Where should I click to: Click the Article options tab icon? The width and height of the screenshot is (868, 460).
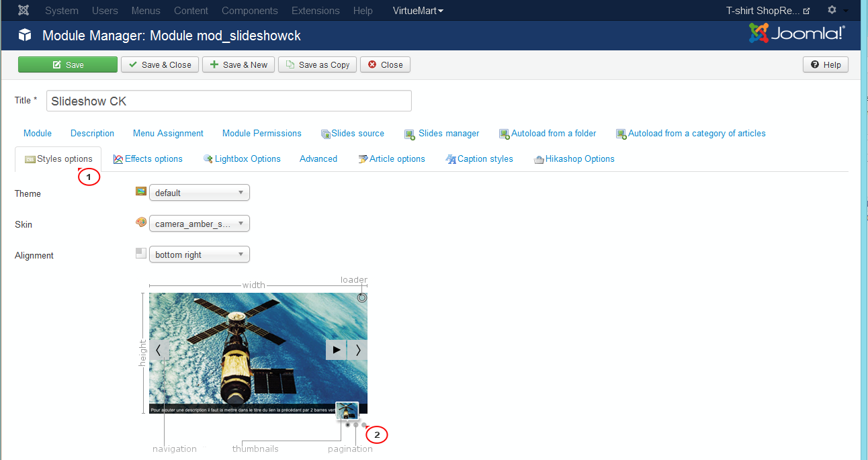click(363, 159)
